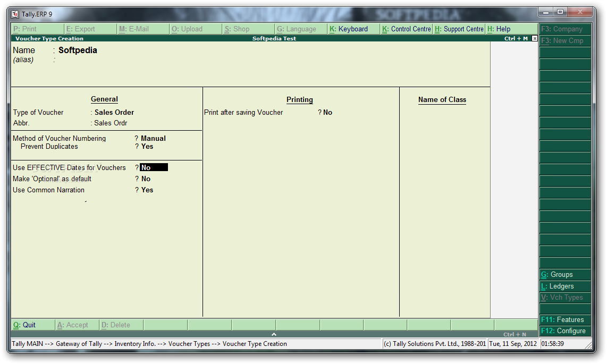Click the D: Delete button
607x364 pixels.
(x=121, y=325)
